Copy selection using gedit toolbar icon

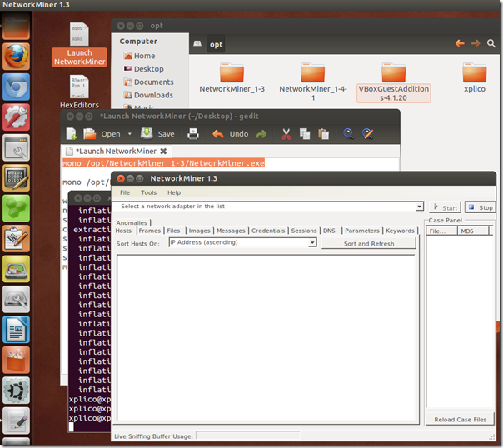tap(305, 134)
